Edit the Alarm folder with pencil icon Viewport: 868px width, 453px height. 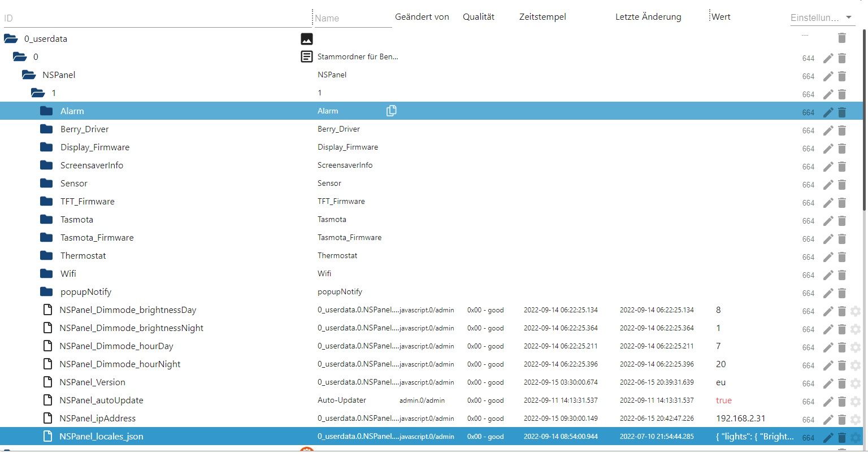828,112
